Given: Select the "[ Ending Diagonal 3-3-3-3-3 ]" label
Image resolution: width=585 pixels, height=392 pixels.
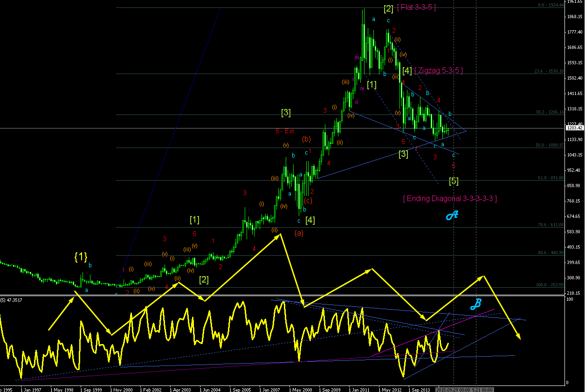Looking at the screenshot, I should 450,198.
